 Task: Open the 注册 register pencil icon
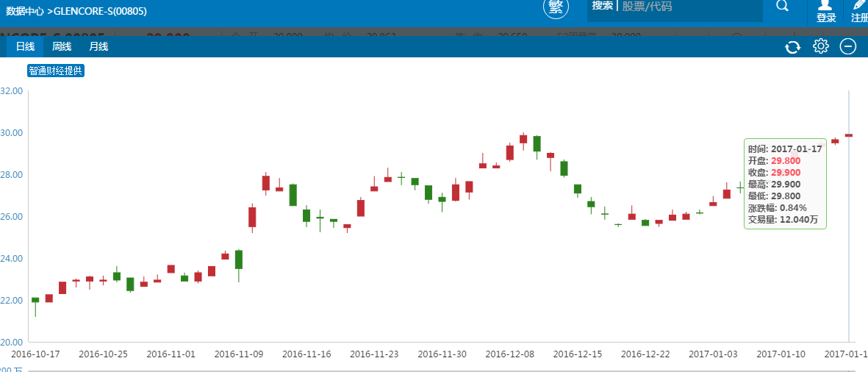tap(858, 11)
